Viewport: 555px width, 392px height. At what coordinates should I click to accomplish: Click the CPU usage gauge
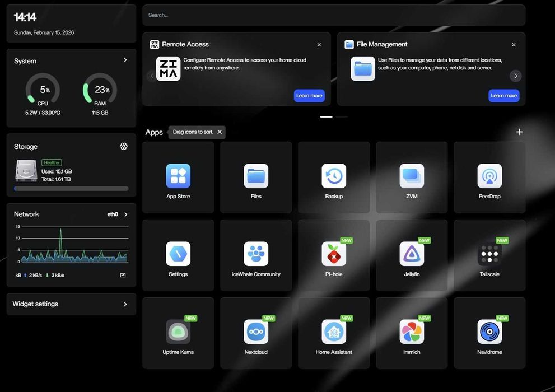point(43,90)
